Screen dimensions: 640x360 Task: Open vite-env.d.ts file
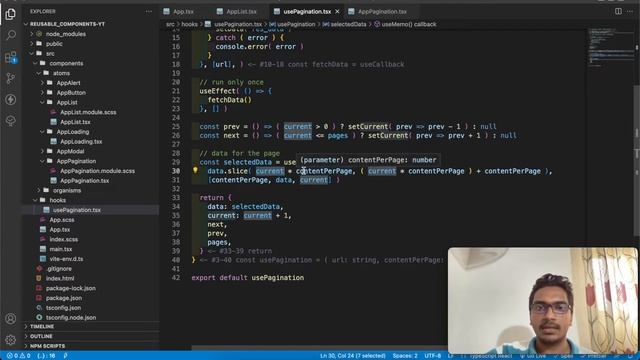pos(66,259)
